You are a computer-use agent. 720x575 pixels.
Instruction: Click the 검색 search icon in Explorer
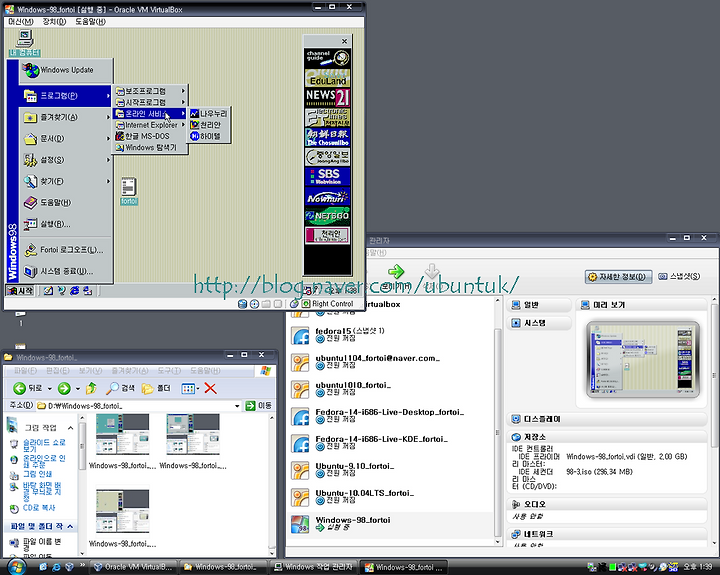112,389
